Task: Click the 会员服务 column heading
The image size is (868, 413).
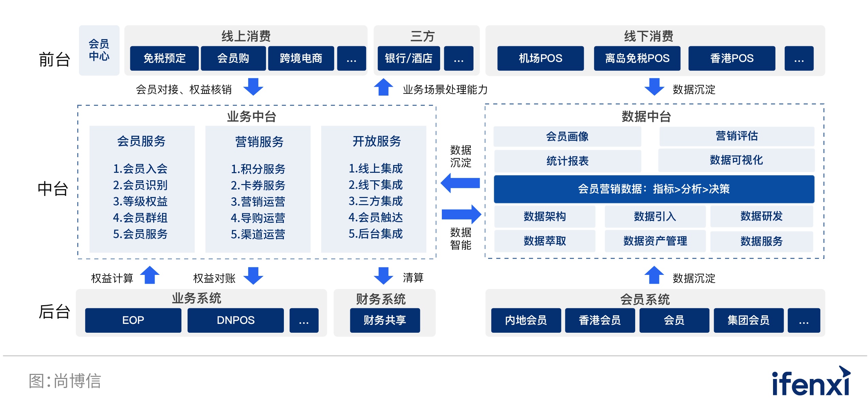Action: tap(141, 141)
